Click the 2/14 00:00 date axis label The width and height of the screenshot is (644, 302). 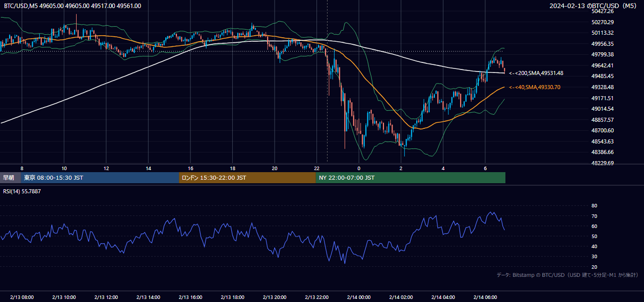[359, 297]
